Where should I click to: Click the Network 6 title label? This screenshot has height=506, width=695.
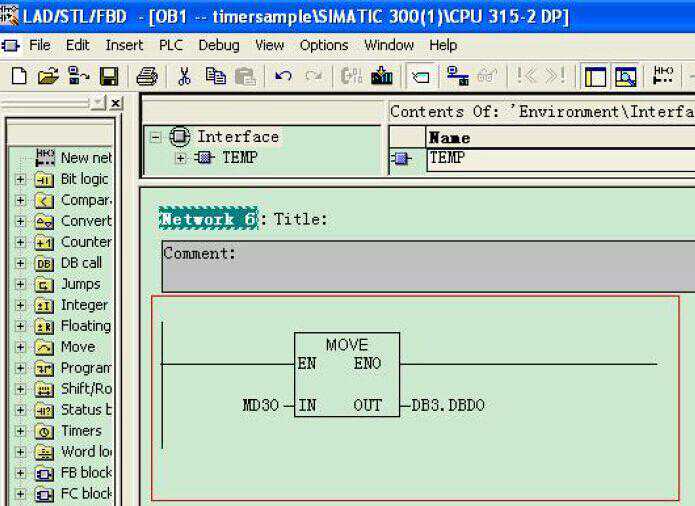pyautogui.click(x=208, y=219)
